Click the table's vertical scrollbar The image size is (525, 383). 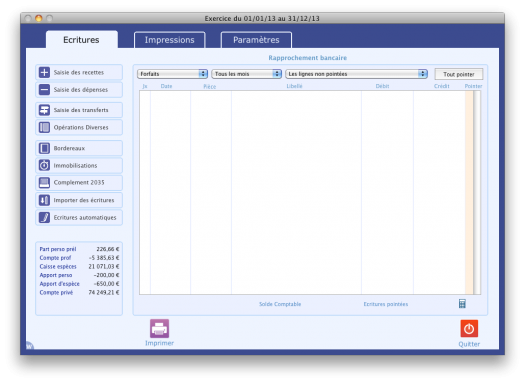coord(477,193)
